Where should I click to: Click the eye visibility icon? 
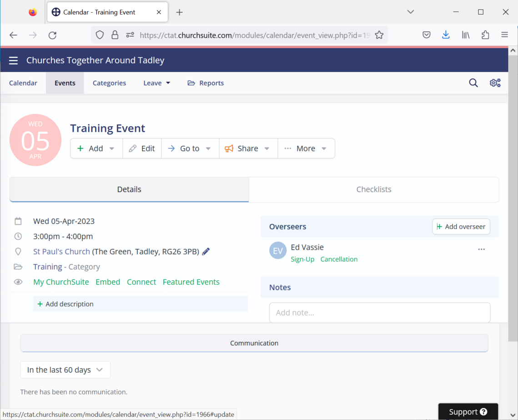pos(18,282)
